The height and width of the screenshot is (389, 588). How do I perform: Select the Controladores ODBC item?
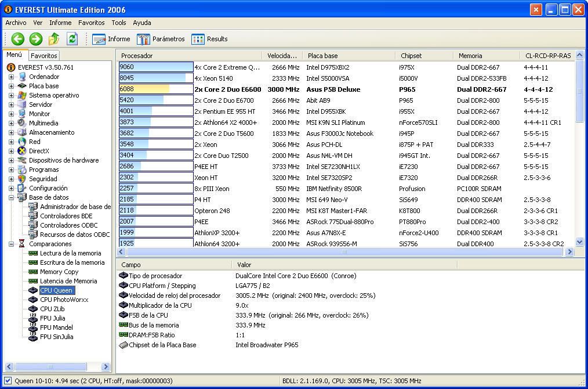68,225
